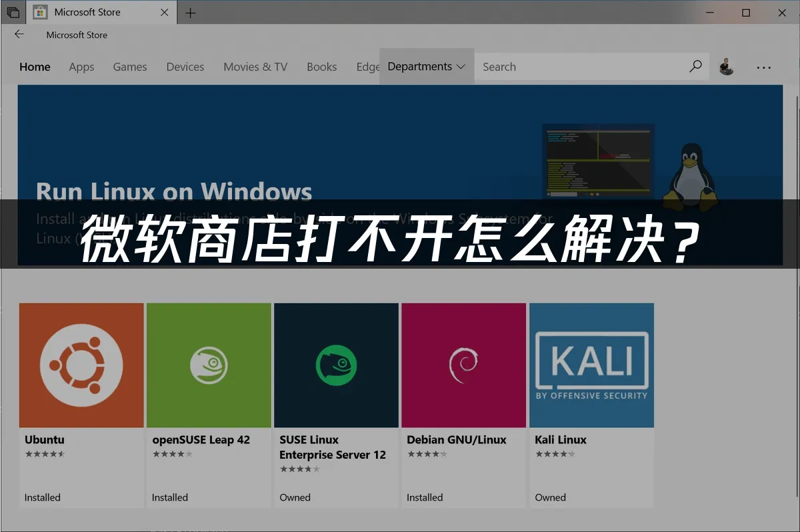The image size is (800, 532).
Task: Click the Microsoft Store icon on the browser tab
Action: tap(41, 11)
